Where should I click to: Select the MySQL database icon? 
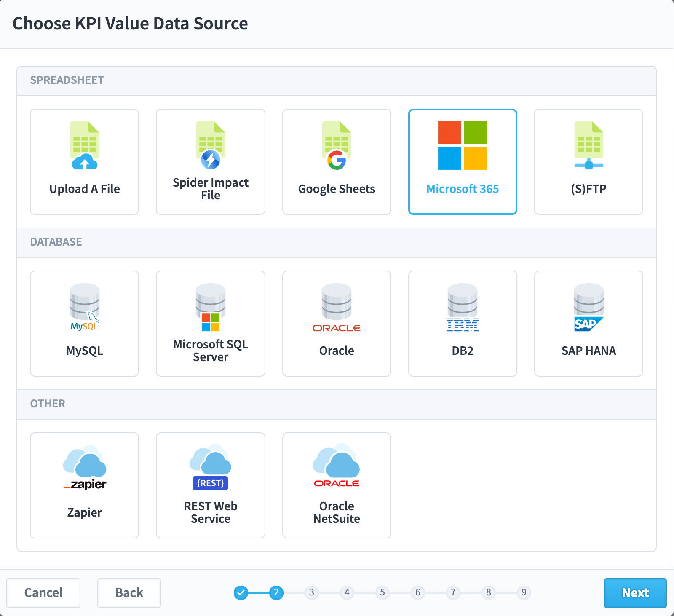85,307
